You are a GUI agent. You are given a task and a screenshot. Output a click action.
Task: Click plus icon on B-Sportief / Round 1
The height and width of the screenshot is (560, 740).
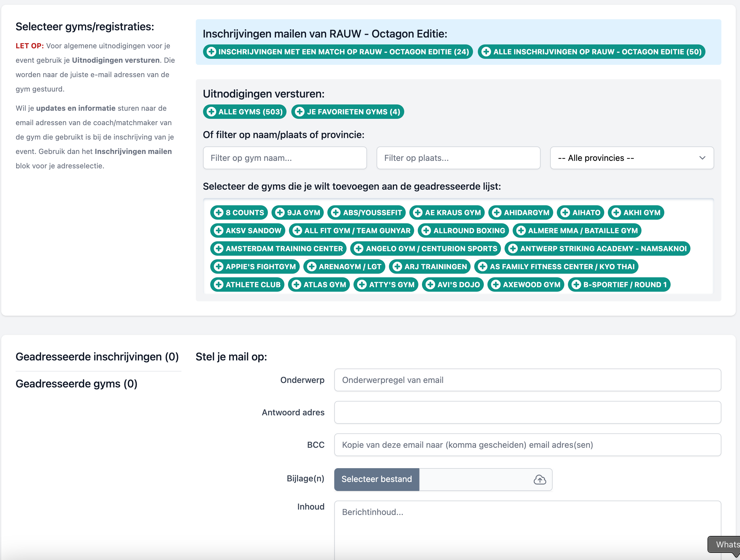576,285
